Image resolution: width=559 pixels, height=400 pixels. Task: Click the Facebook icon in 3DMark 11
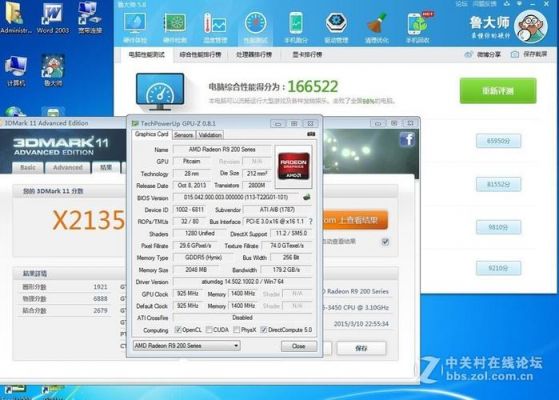407,139
